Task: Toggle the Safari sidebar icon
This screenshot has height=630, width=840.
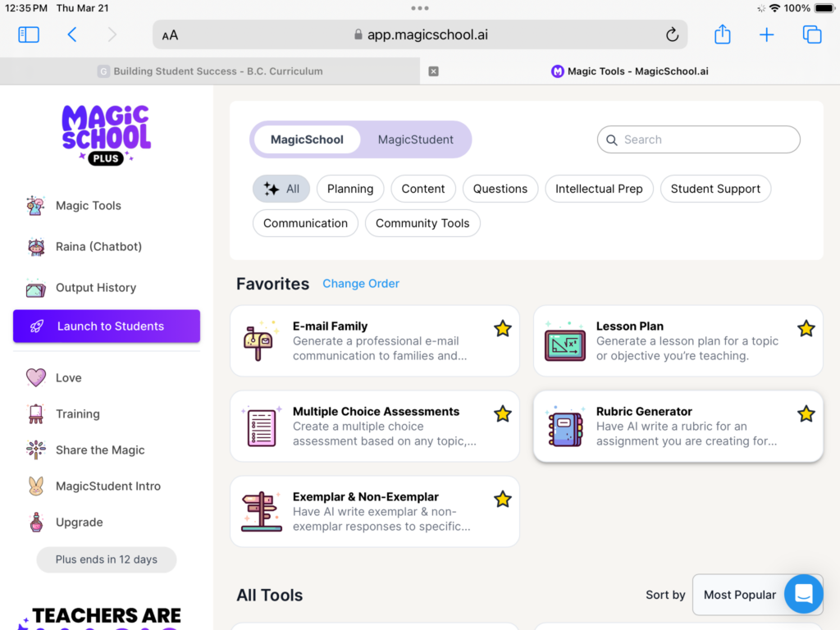Action: (29, 34)
